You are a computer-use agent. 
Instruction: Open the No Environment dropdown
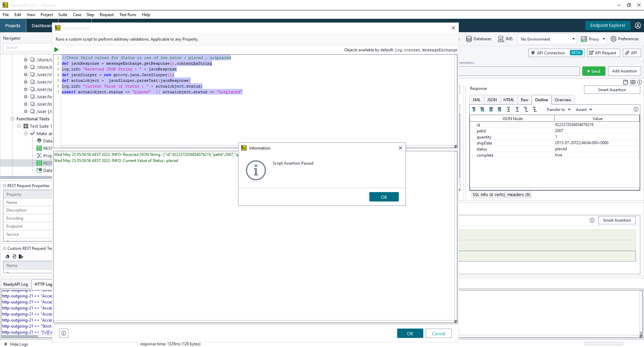[x=547, y=39]
